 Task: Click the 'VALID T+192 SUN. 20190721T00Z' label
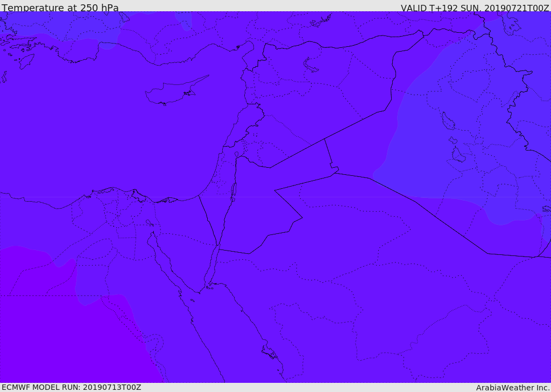[475, 8]
